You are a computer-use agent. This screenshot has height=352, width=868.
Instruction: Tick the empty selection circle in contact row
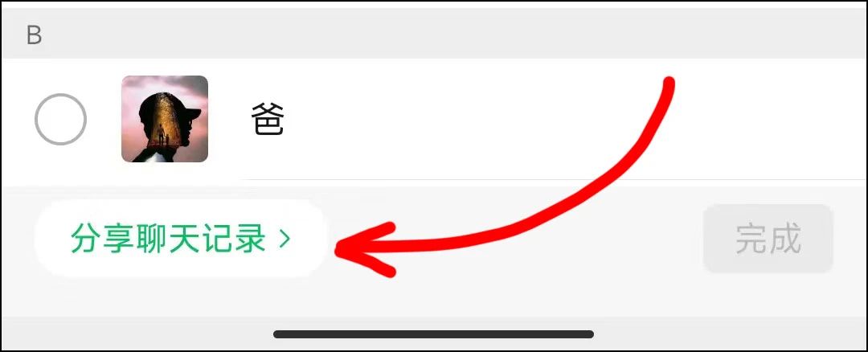60,119
